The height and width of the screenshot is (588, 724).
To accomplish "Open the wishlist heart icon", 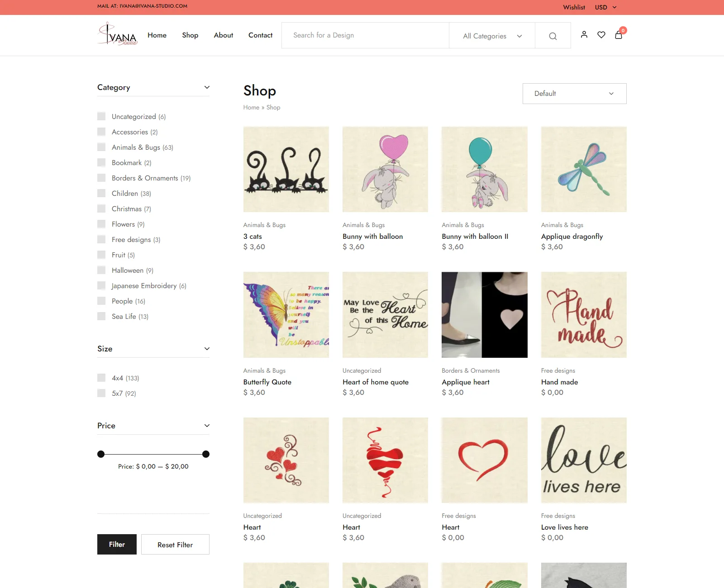I will click(x=601, y=34).
